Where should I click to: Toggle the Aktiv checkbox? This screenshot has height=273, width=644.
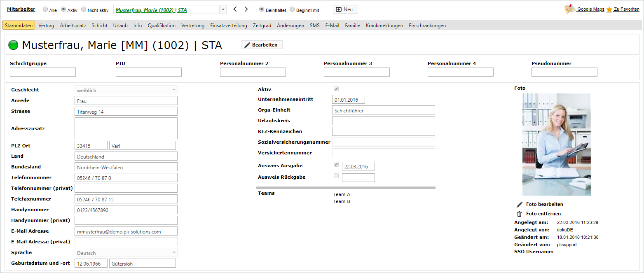tap(336, 89)
